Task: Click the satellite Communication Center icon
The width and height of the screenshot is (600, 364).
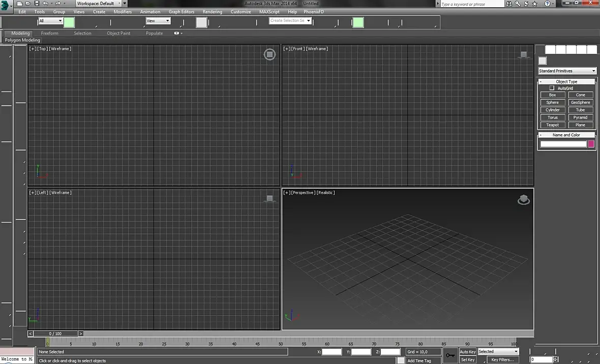Action: click(x=526, y=4)
